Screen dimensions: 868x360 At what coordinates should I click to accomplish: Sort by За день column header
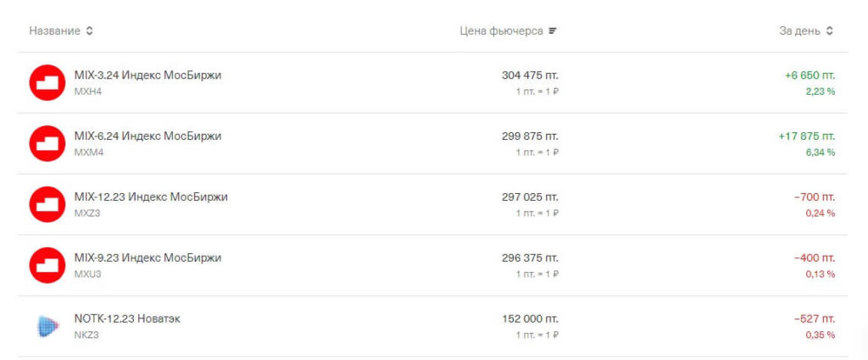799,31
